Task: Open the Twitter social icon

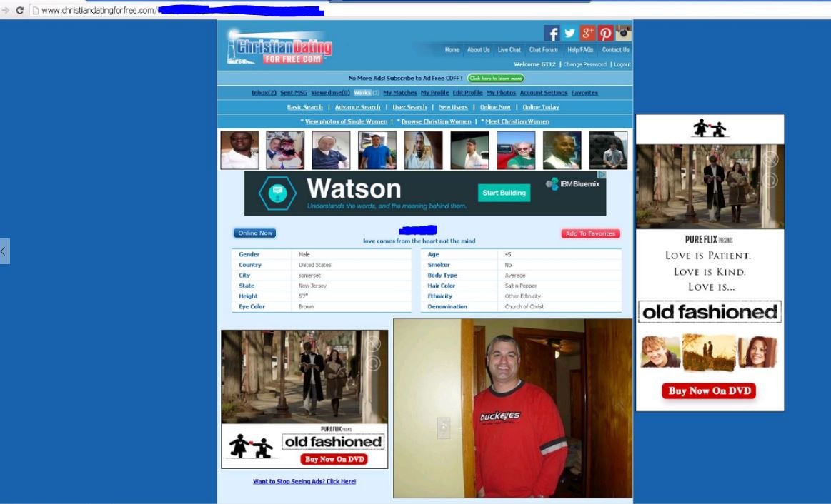Action: [x=569, y=34]
